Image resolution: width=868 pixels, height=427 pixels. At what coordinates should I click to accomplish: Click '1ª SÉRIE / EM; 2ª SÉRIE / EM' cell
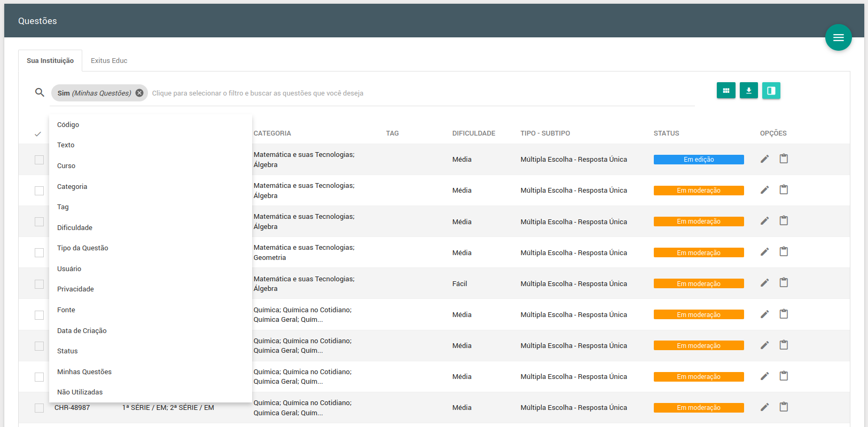pos(168,408)
